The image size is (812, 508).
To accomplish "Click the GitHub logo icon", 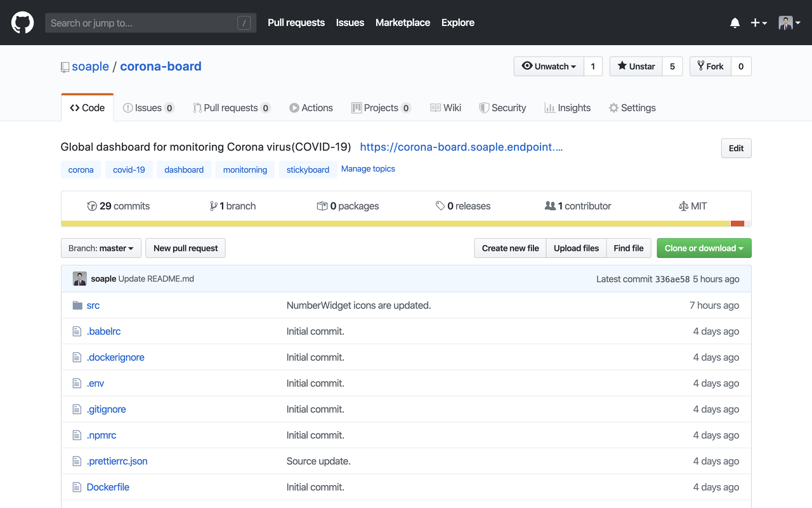I will pos(22,23).
